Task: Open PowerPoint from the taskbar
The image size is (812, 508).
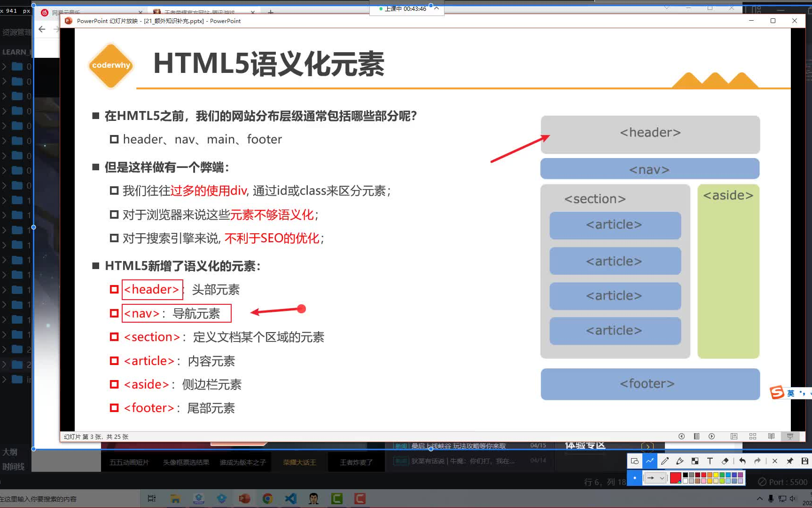Action: pyautogui.click(x=244, y=499)
